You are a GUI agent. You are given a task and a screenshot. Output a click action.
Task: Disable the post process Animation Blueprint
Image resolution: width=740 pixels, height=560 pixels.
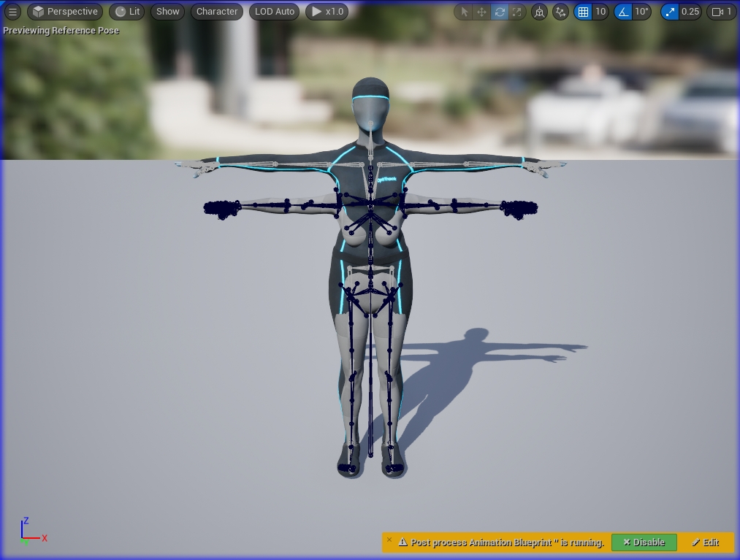(x=644, y=542)
